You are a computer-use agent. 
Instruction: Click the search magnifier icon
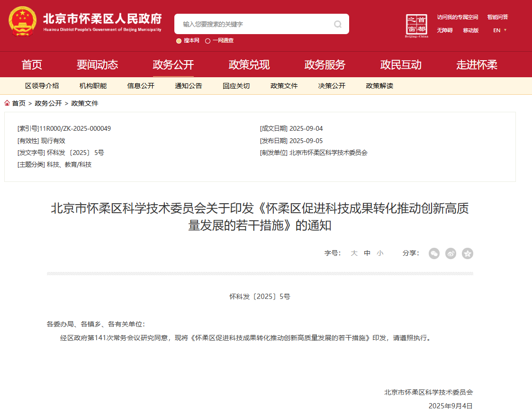(337, 24)
